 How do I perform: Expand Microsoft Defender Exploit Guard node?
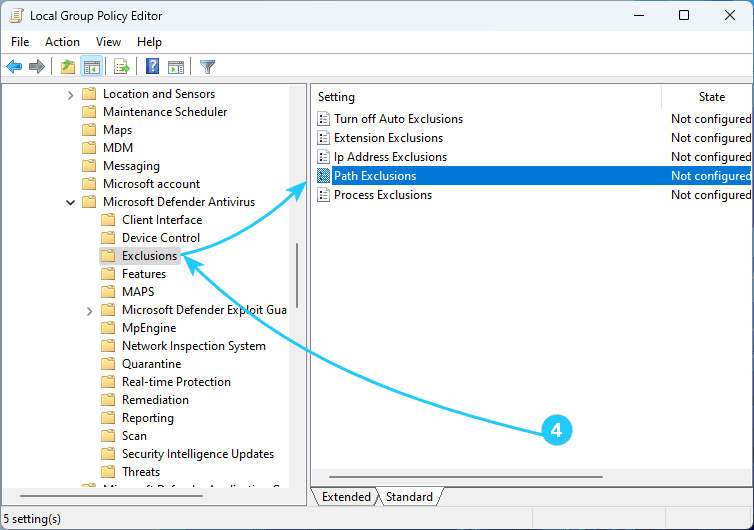pos(90,310)
